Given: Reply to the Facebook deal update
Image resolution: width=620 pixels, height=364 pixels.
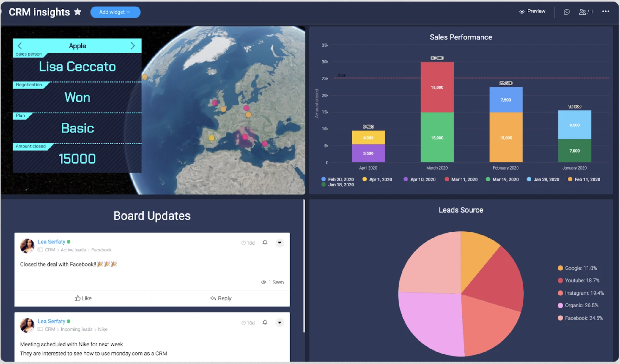Looking at the screenshot, I should pyautogui.click(x=221, y=298).
